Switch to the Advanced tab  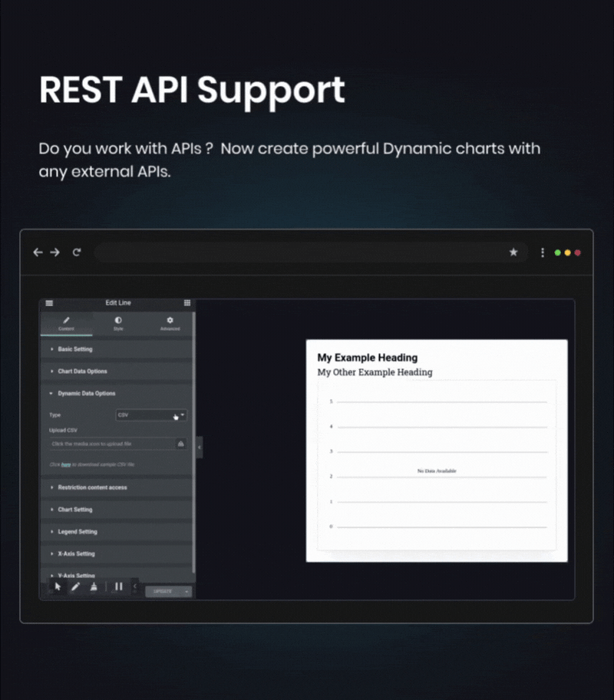pos(170,324)
